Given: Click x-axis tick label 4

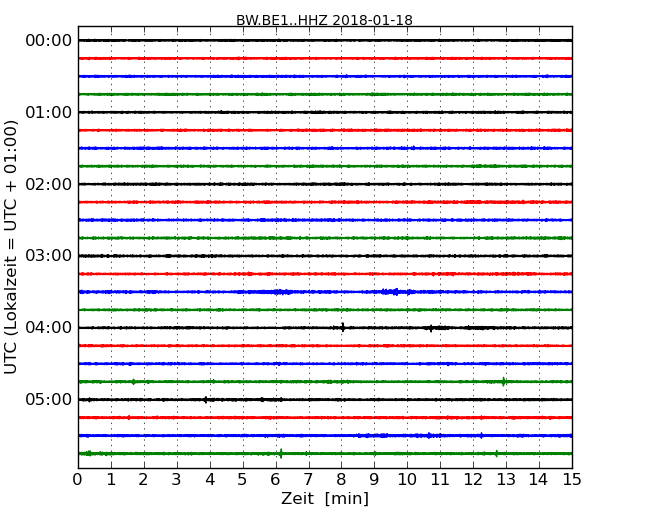Looking at the screenshot, I should click(210, 480).
